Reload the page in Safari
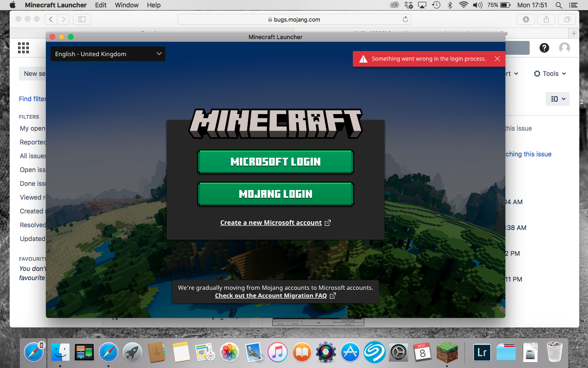The width and height of the screenshot is (588, 368). (405, 19)
